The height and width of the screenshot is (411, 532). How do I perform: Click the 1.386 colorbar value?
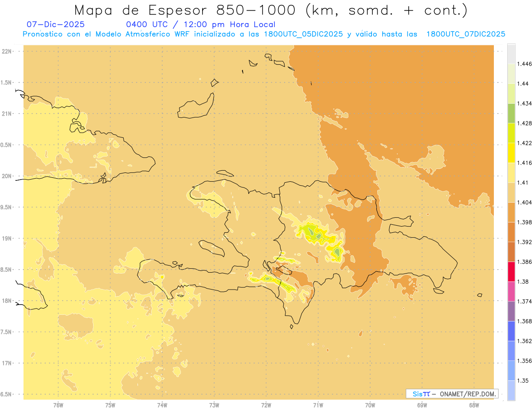point(524,262)
